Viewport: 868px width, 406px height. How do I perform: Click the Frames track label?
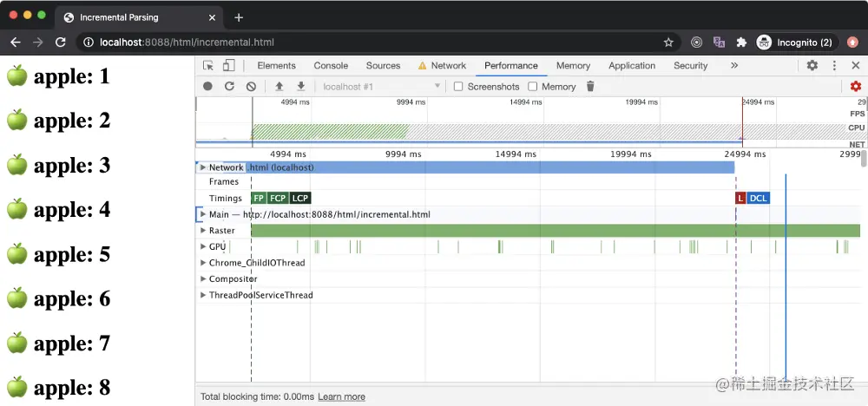click(x=224, y=181)
